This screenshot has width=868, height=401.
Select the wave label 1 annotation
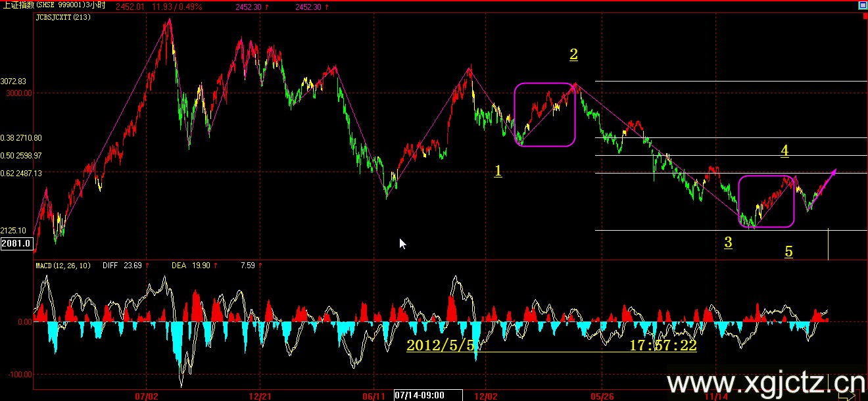498,171
